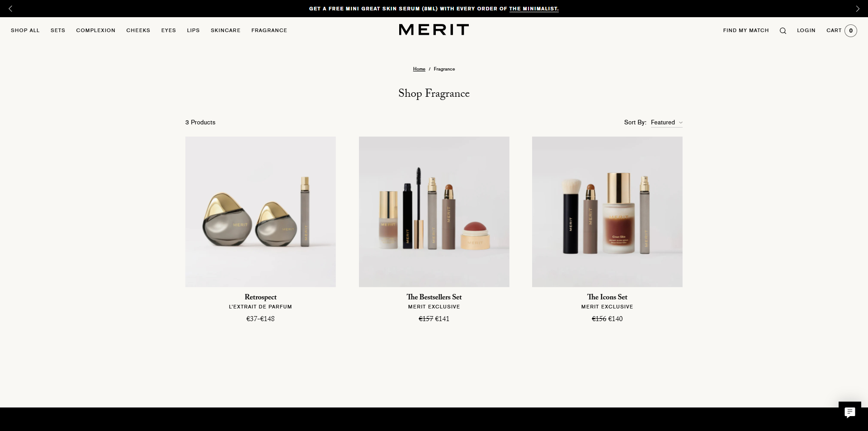Select the Retrospect perfume product photo
This screenshot has height=431, width=868.
pyautogui.click(x=260, y=212)
